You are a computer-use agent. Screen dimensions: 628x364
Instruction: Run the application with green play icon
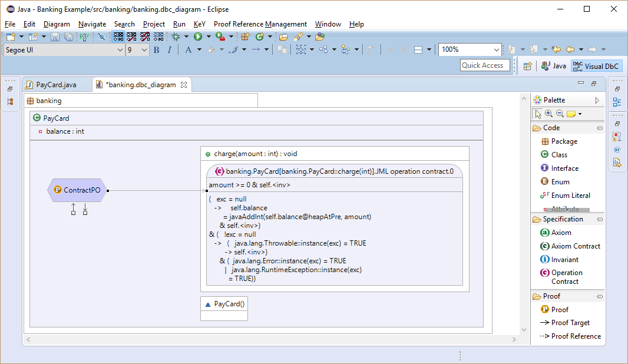tap(198, 37)
